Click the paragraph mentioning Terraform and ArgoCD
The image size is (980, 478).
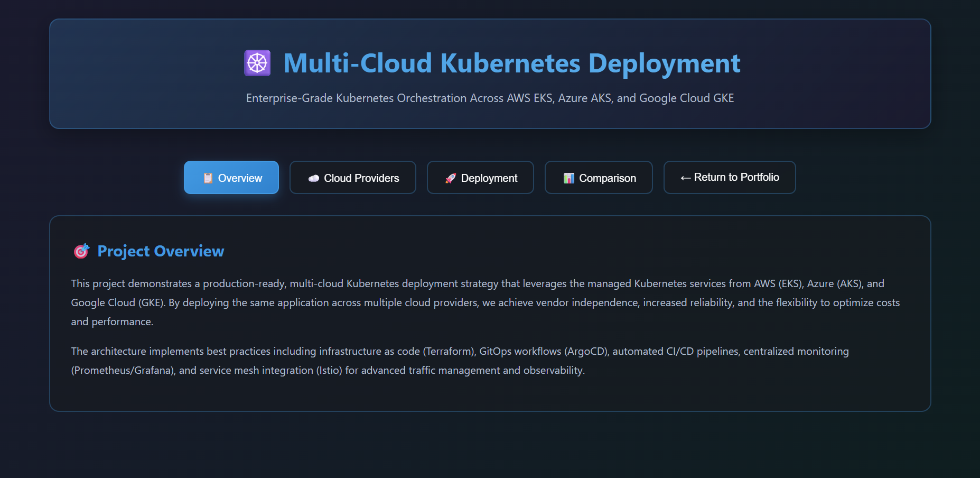(x=460, y=361)
